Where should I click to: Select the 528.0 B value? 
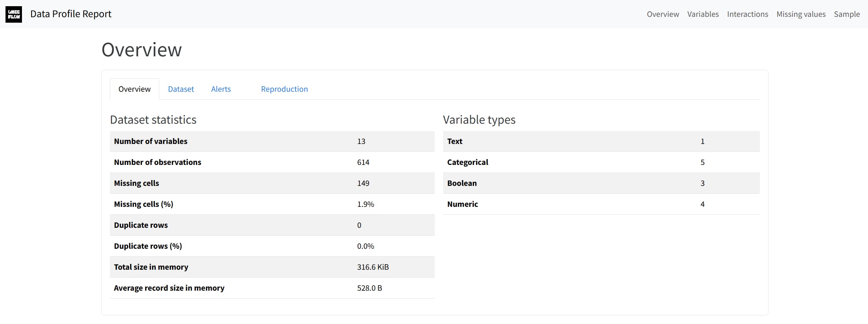tap(369, 288)
